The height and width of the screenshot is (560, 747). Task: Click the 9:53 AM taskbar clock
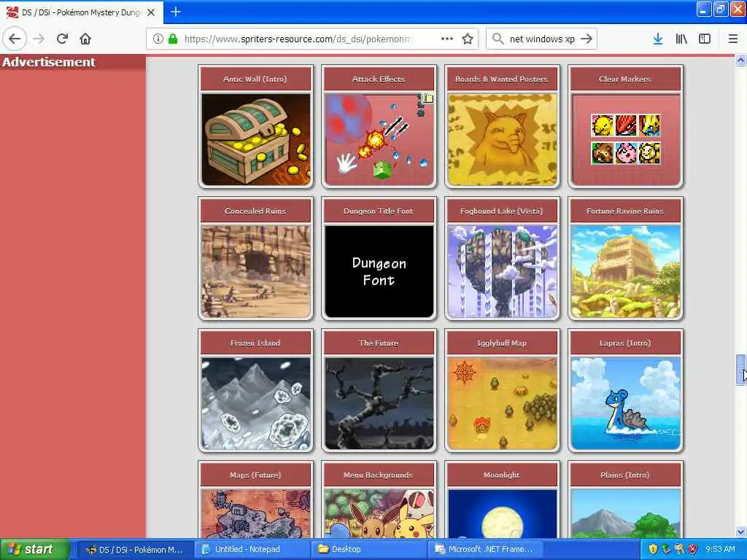pos(720,549)
